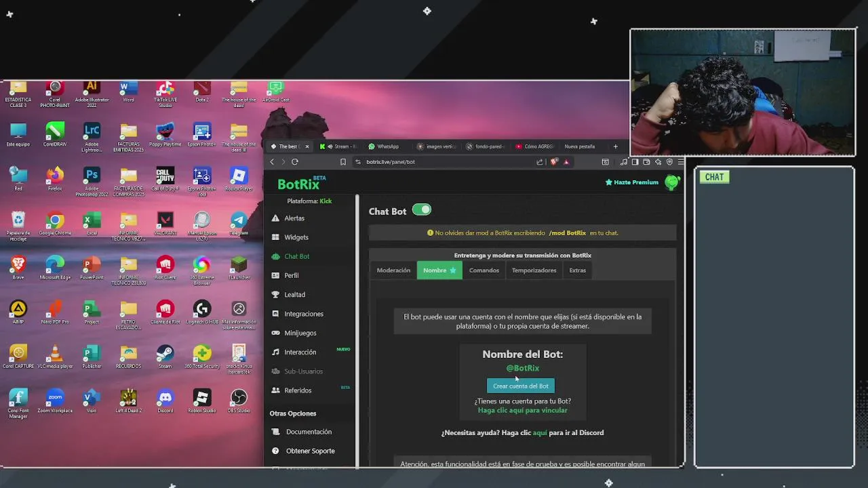Image resolution: width=868 pixels, height=488 pixels.
Task: Open VLC media player desktop icon
Action: coord(55,357)
